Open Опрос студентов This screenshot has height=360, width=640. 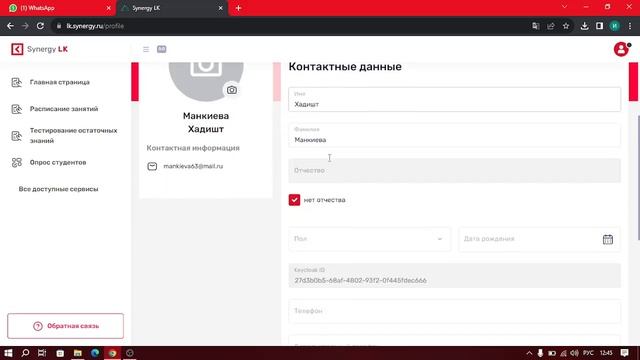pos(58,162)
